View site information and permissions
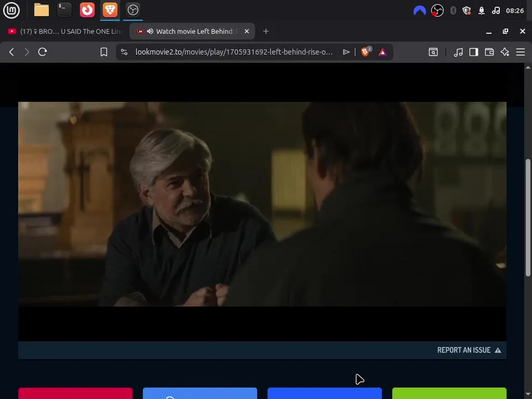The width and height of the screenshot is (532, 399). [124, 52]
